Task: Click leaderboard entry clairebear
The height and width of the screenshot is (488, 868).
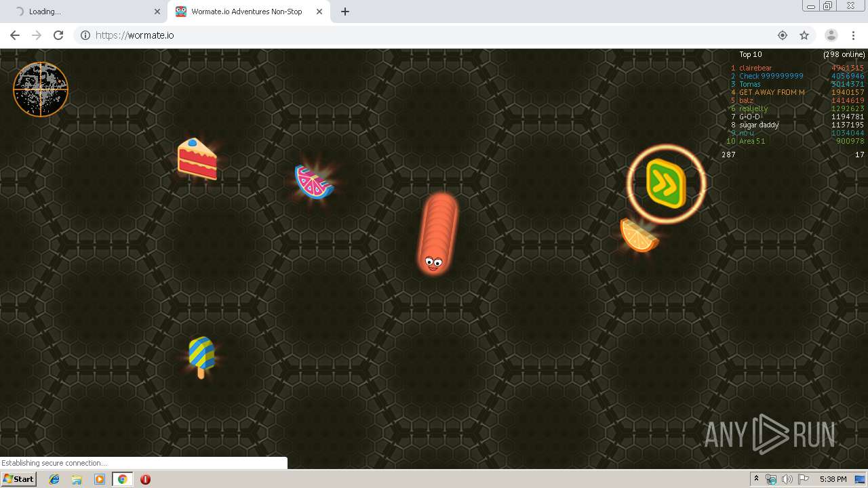Action: (755, 68)
